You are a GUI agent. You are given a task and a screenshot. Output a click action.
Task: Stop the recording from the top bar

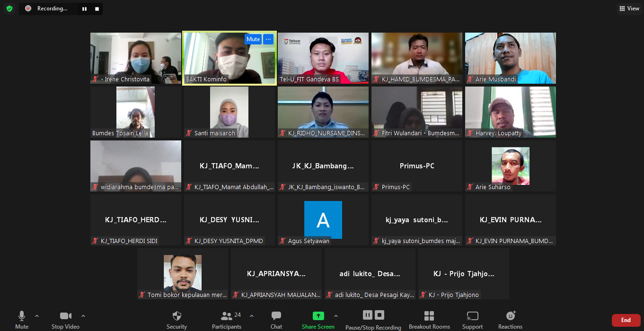pyautogui.click(x=97, y=9)
